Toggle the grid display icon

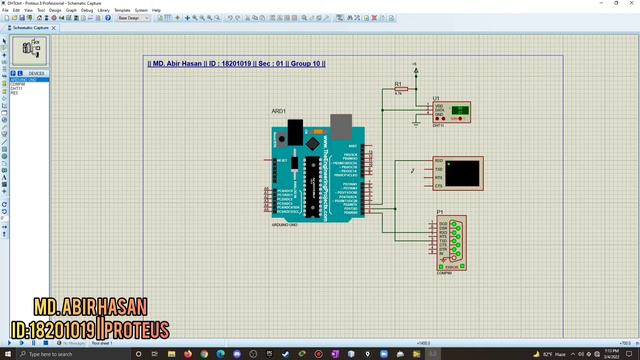click(168, 18)
